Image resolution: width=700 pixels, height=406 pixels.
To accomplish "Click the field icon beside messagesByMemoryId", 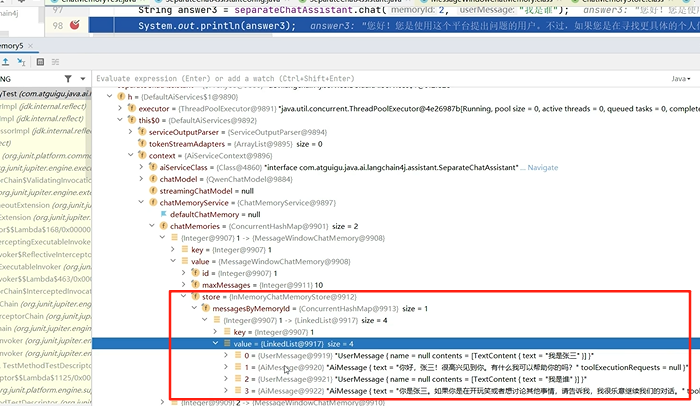I will tap(206, 308).
